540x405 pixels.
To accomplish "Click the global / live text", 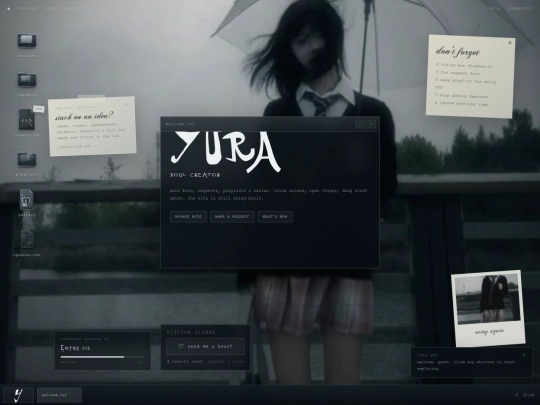I will tap(226, 362).
